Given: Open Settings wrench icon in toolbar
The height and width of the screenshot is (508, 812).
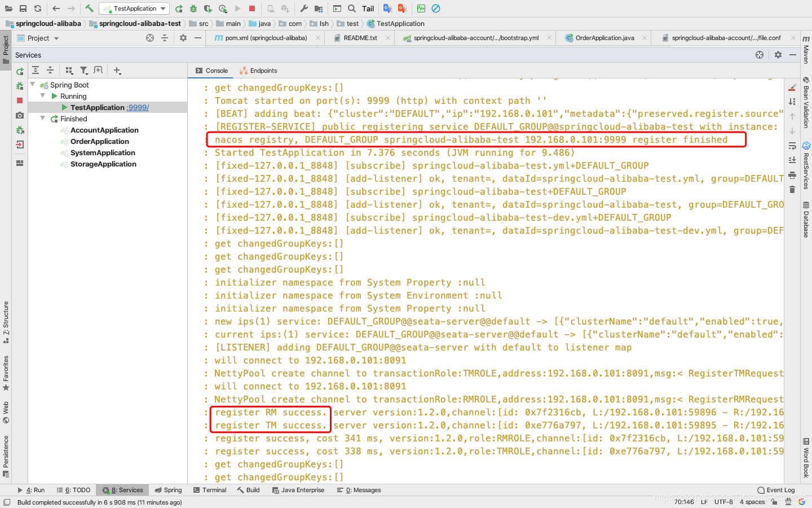Looking at the screenshot, I should click(x=304, y=8).
